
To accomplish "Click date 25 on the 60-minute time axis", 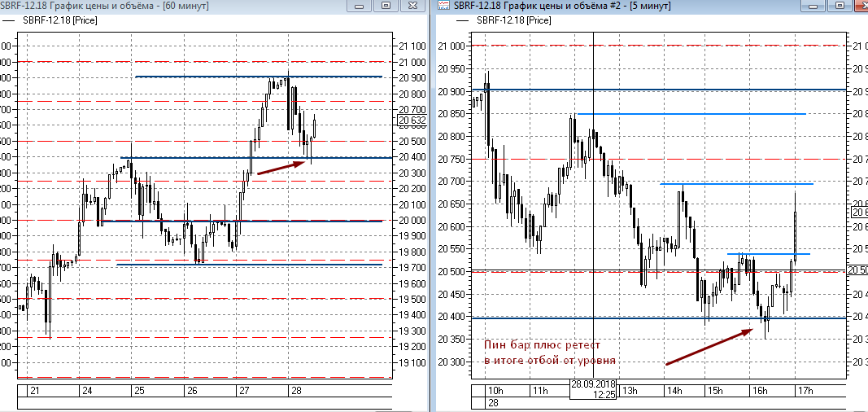I will [139, 390].
